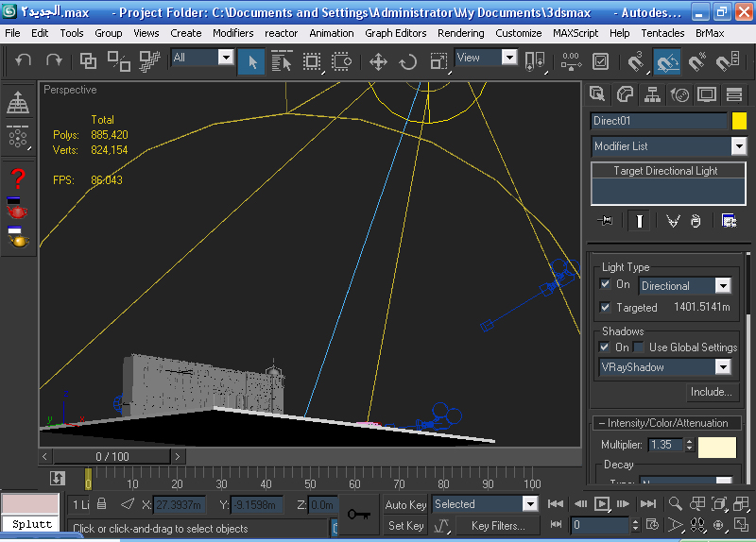This screenshot has height=542, width=756.
Task: Toggle the Targeted checkbox
Action: click(x=605, y=307)
